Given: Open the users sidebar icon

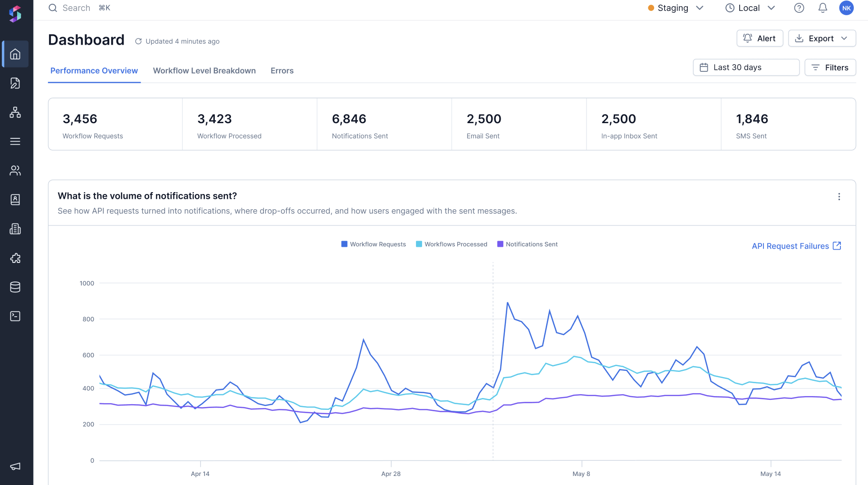Looking at the screenshot, I should coord(15,171).
